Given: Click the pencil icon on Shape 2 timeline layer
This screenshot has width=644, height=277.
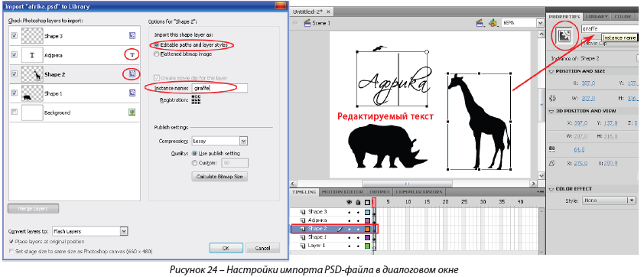Looking at the screenshot, I should coord(340,229).
